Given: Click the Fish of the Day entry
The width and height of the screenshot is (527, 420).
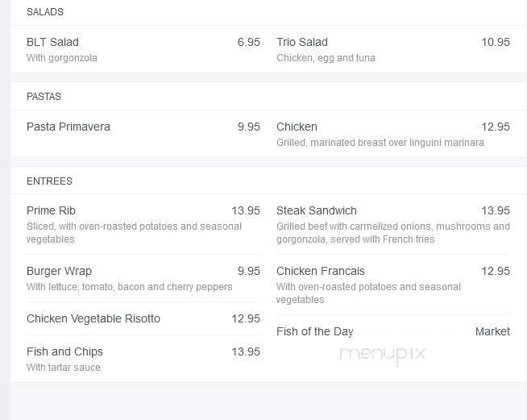Looking at the screenshot, I should pos(315,331).
